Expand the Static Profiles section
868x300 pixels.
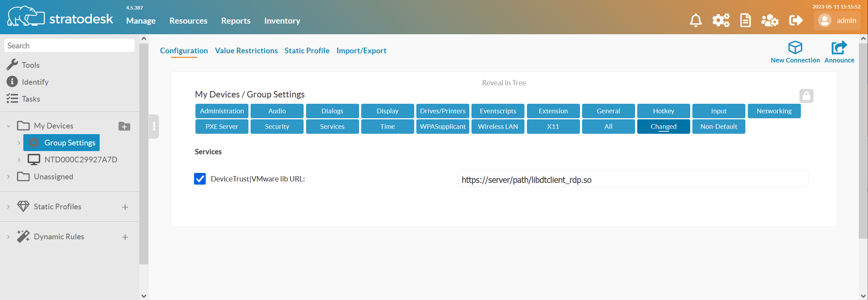coord(8,207)
